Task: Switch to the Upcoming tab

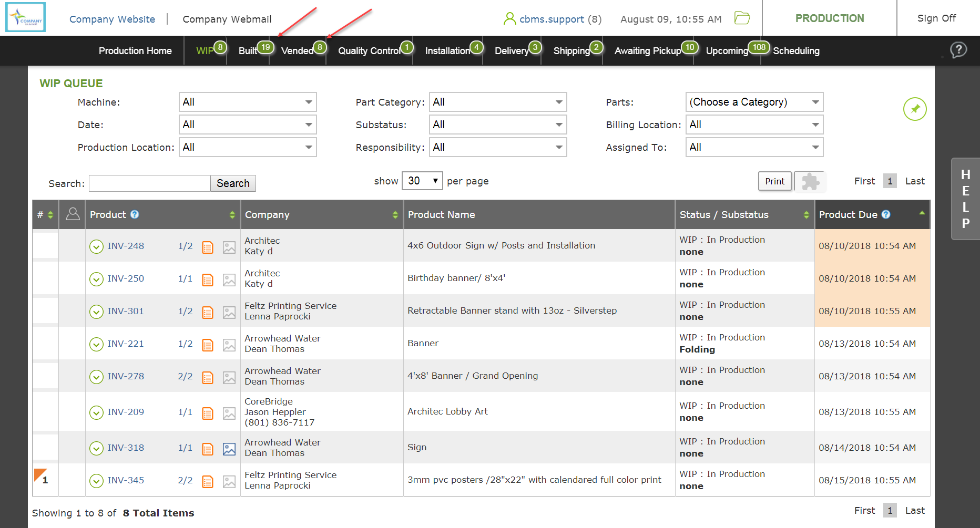Action: coord(727,51)
